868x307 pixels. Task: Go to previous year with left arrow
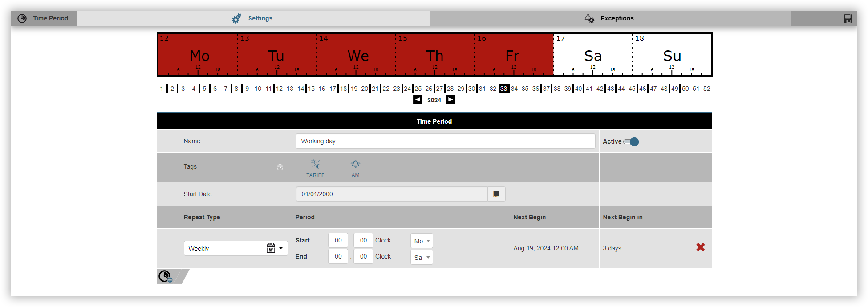[418, 100]
